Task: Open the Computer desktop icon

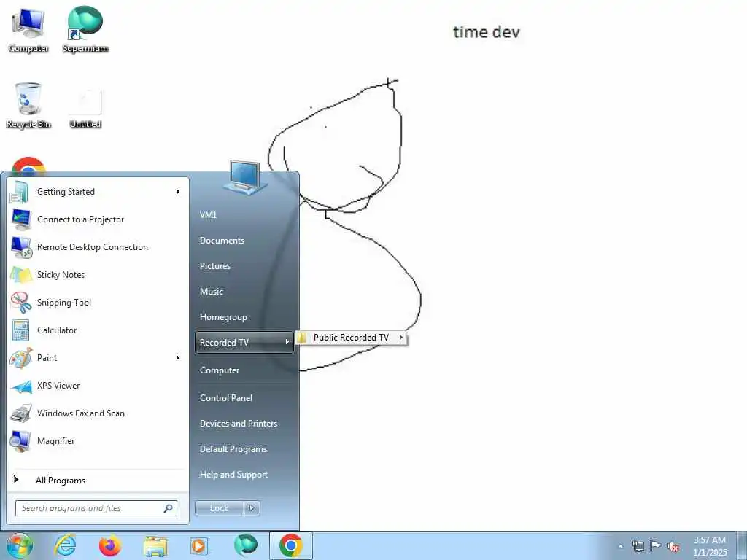Action: pyautogui.click(x=28, y=29)
